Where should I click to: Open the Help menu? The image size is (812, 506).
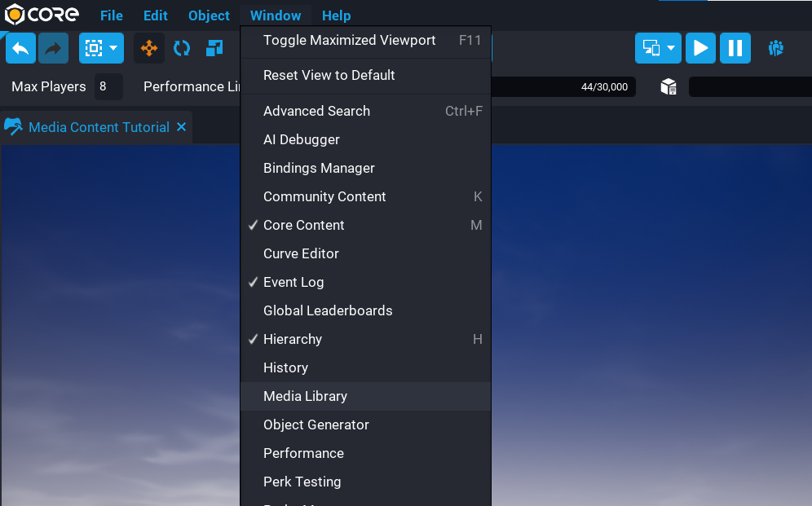pos(336,15)
